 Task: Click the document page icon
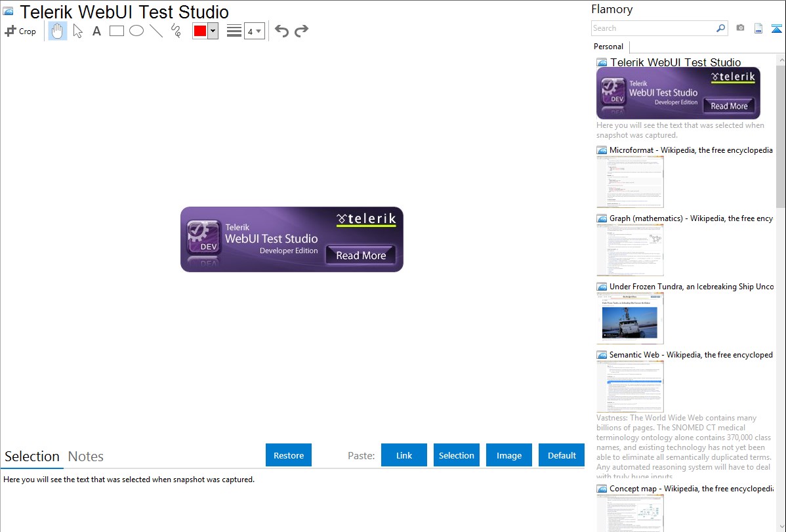pyautogui.click(x=758, y=28)
